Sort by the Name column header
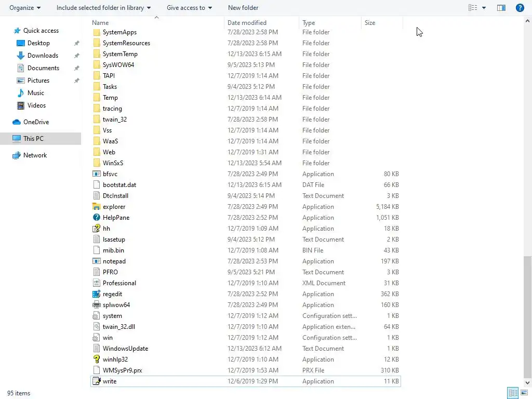This screenshot has height=399, width=532. pyautogui.click(x=157, y=23)
